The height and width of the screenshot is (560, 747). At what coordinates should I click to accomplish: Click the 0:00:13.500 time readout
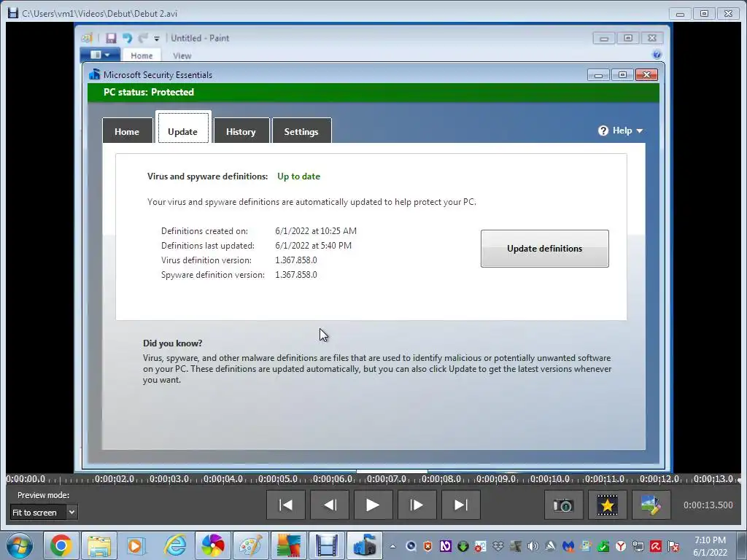[708, 505]
